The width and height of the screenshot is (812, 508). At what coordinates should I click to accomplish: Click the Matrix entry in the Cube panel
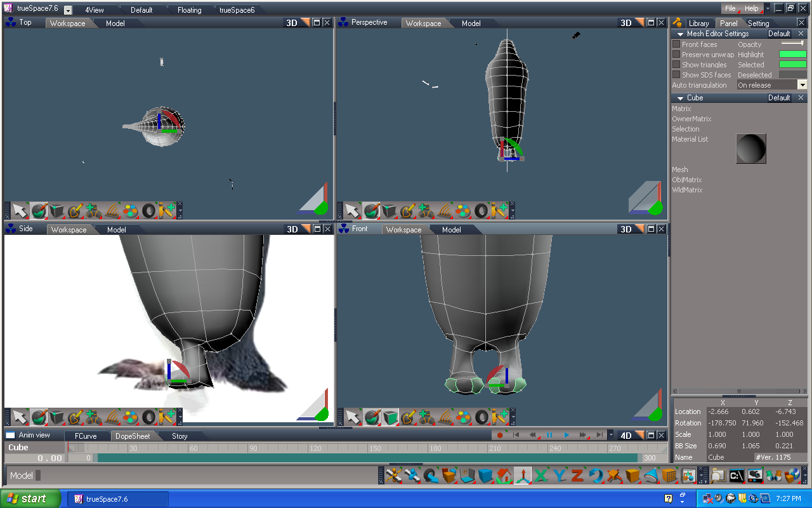click(x=681, y=108)
